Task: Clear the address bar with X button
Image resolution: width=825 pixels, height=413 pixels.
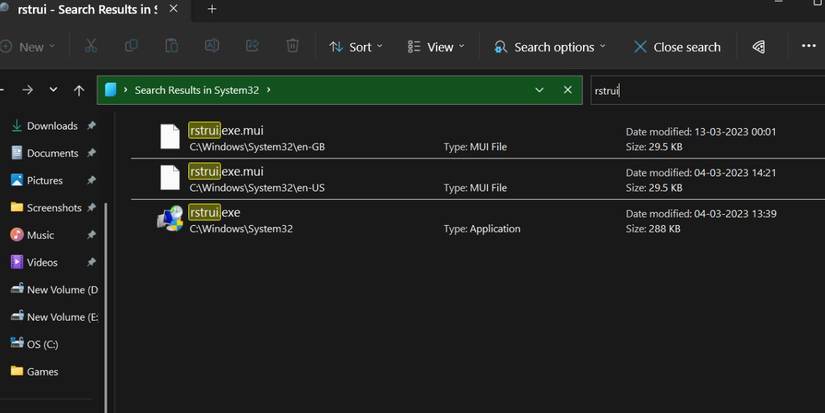Action: (x=568, y=90)
